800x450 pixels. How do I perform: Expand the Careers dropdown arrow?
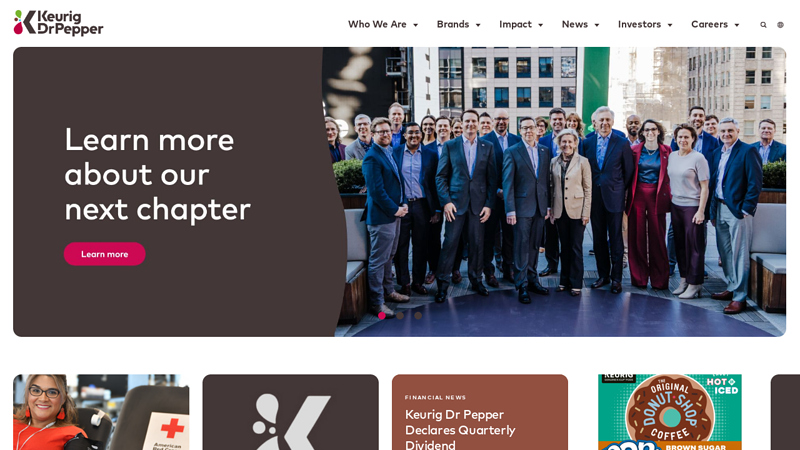tap(737, 25)
